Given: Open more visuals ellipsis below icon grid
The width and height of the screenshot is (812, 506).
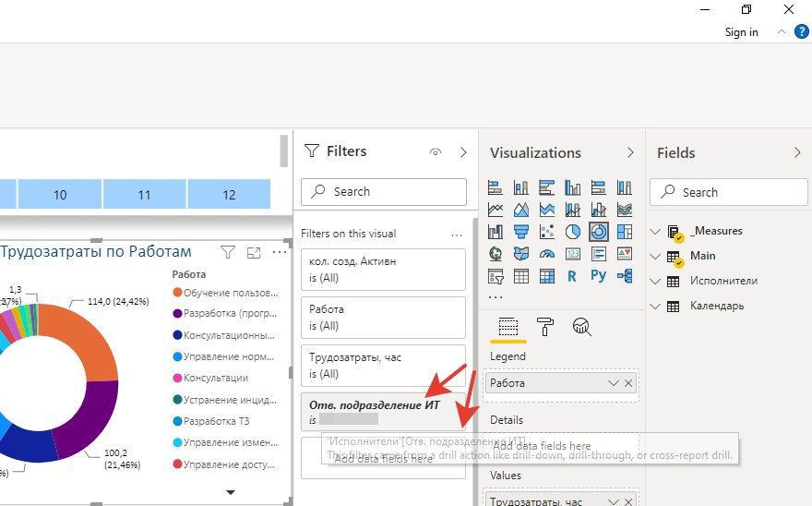Looking at the screenshot, I should coord(496,297).
